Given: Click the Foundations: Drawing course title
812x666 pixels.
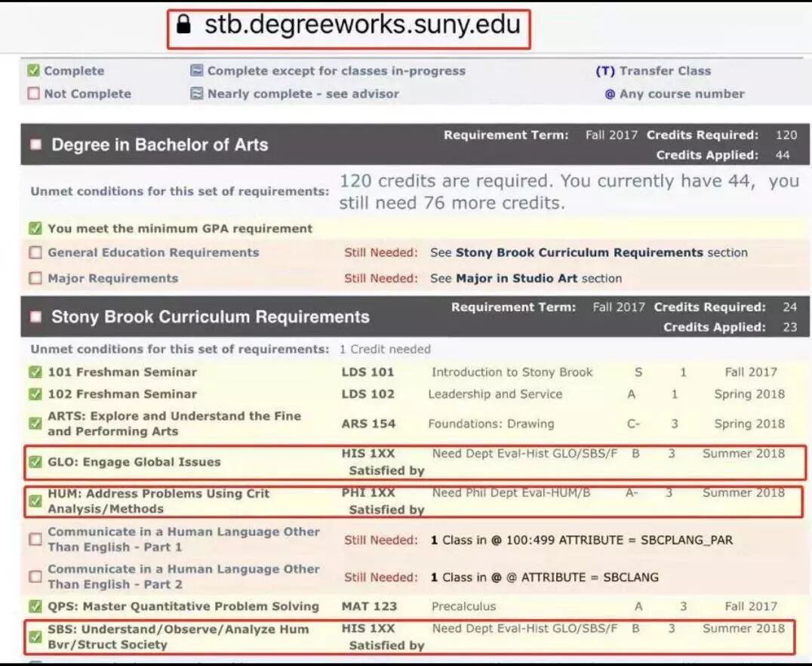Looking at the screenshot, I should (491, 424).
